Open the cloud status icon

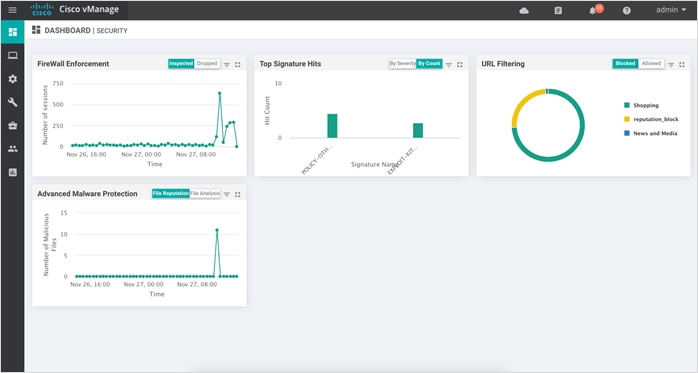pos(524,10)
